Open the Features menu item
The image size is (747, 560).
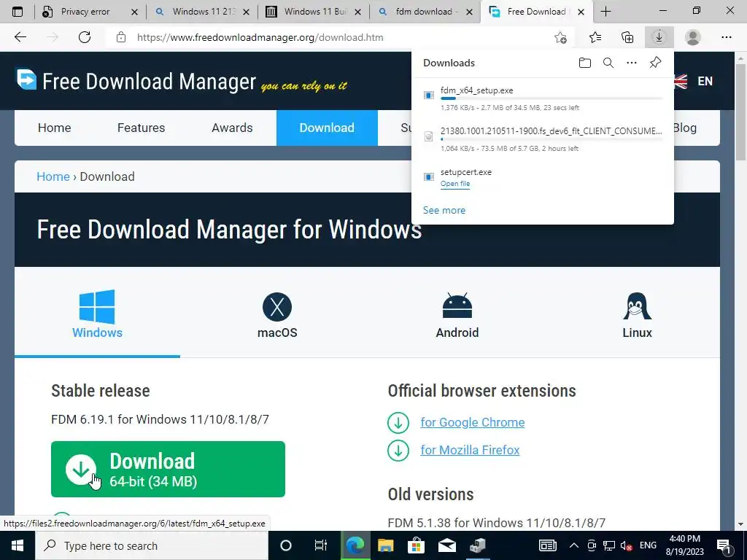(141, 128)
